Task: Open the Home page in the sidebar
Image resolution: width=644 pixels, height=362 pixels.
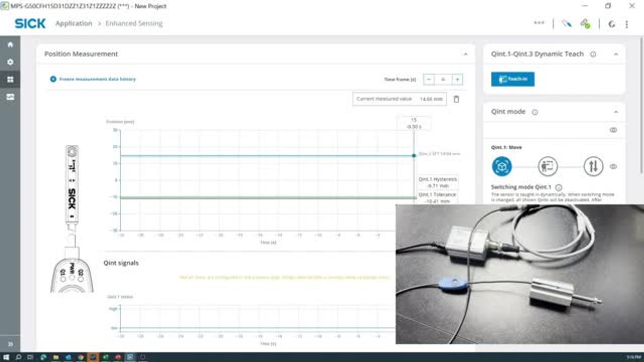Action: pyautogui.click(x=10, y=45)
